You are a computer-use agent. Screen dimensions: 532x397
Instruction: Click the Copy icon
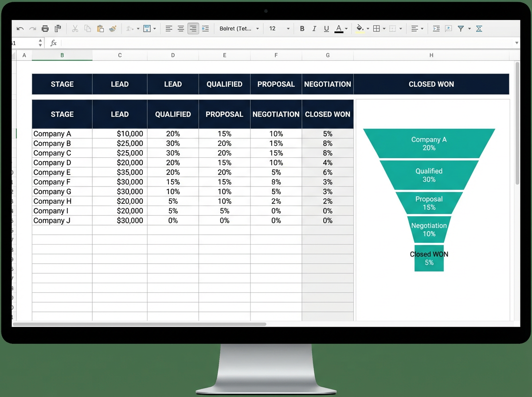click(x=87, y=28)
